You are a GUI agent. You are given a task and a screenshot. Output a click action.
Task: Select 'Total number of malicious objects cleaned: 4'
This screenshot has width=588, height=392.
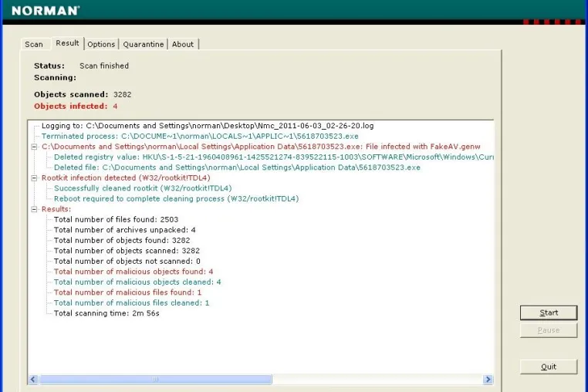pos(137,282)
